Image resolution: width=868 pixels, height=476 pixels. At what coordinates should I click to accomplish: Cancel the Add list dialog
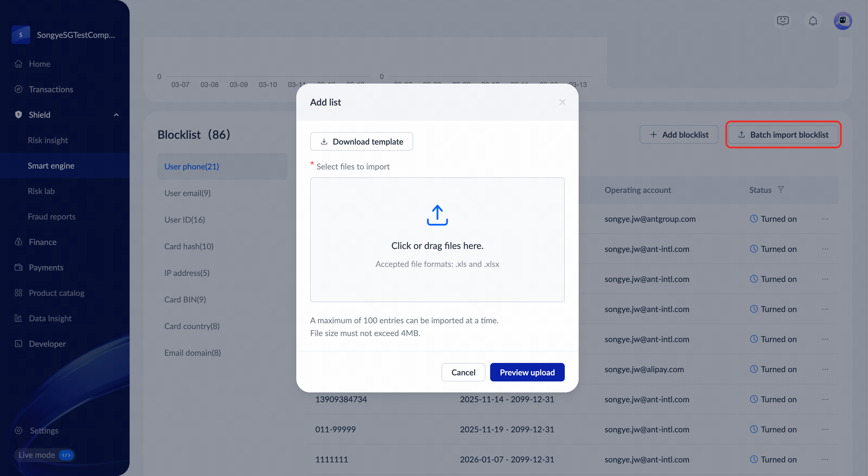(x=463, y=372)
